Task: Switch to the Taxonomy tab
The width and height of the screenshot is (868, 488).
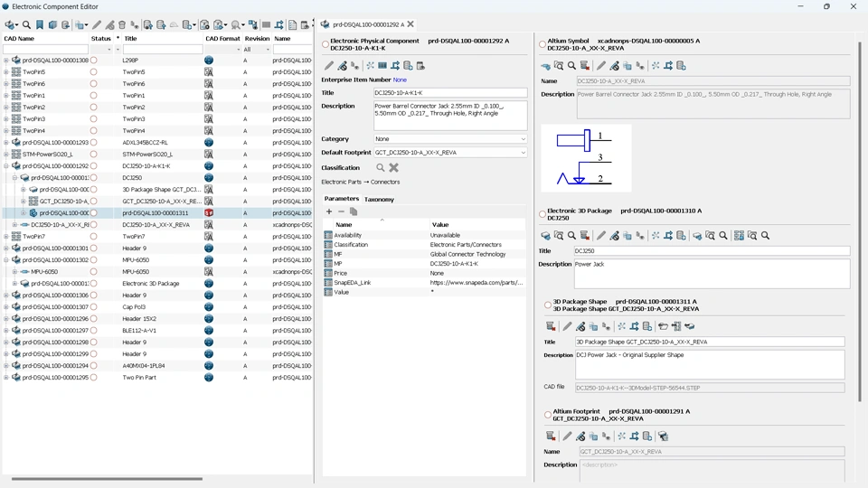Action: [x=379, y=199]
